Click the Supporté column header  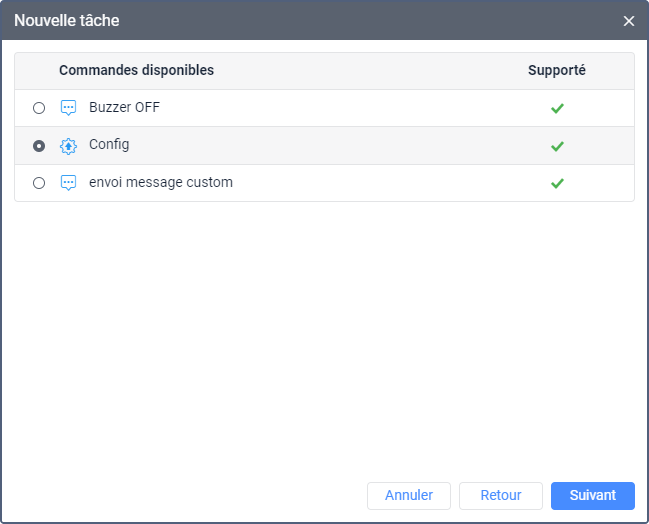557,70
